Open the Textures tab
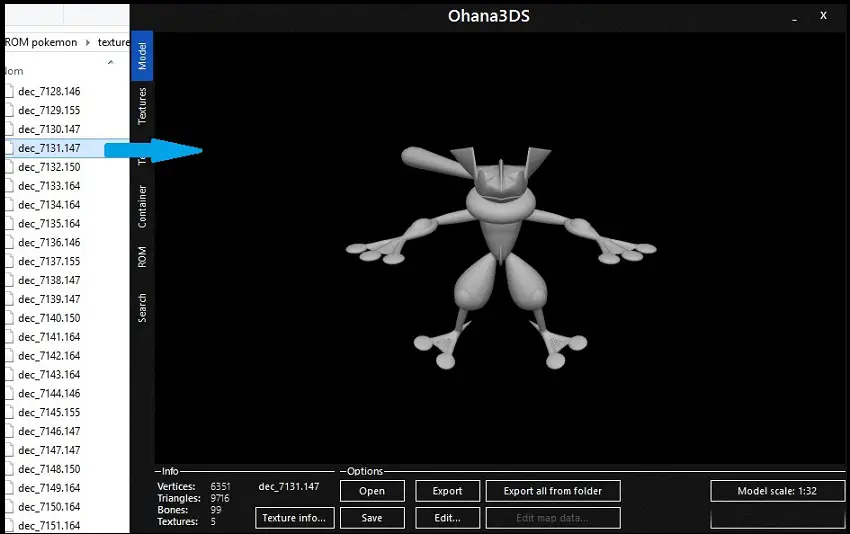 coord(142,106)
